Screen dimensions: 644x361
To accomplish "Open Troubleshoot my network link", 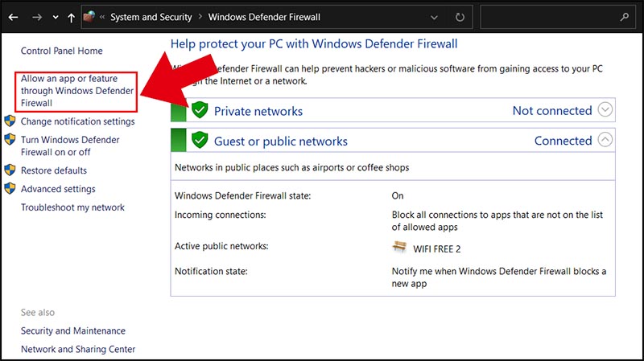I will point(72,207).
